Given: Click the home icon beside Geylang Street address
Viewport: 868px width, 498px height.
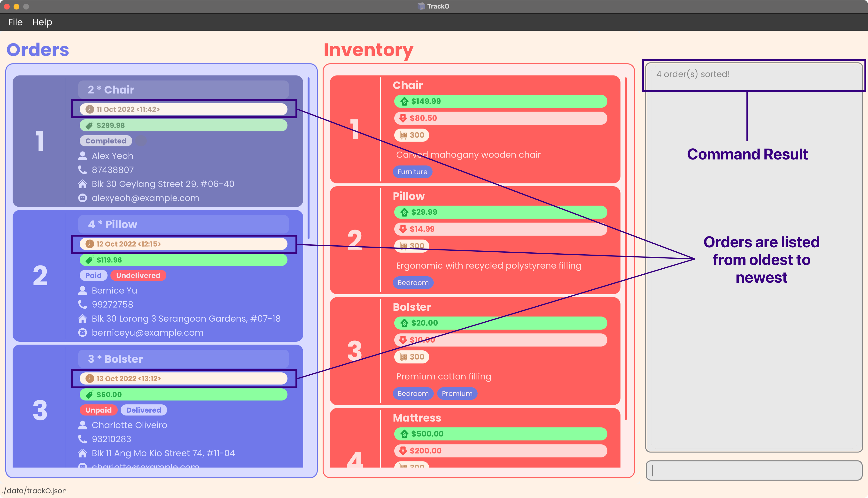Looking at the screenshot, I should pyautogui.click(x=83, y=184).
